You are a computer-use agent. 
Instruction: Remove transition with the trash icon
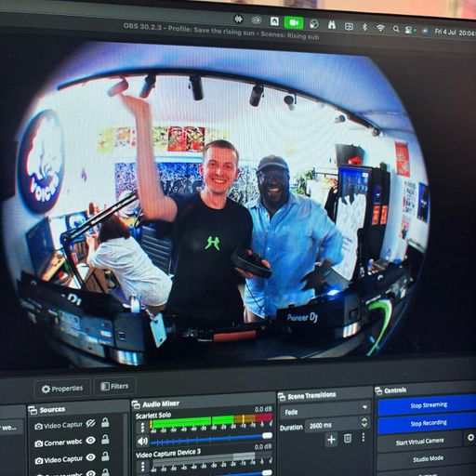coord(348,438)
